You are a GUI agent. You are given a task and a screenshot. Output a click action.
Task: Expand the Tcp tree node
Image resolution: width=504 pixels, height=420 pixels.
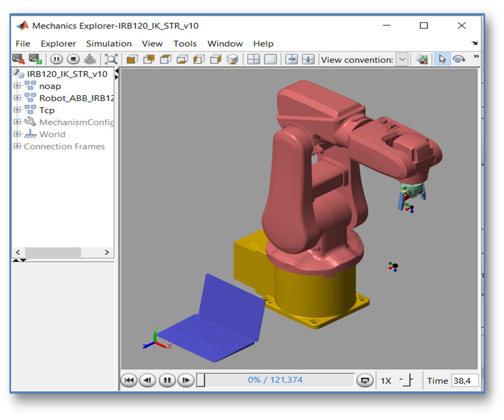coord(17,110)
